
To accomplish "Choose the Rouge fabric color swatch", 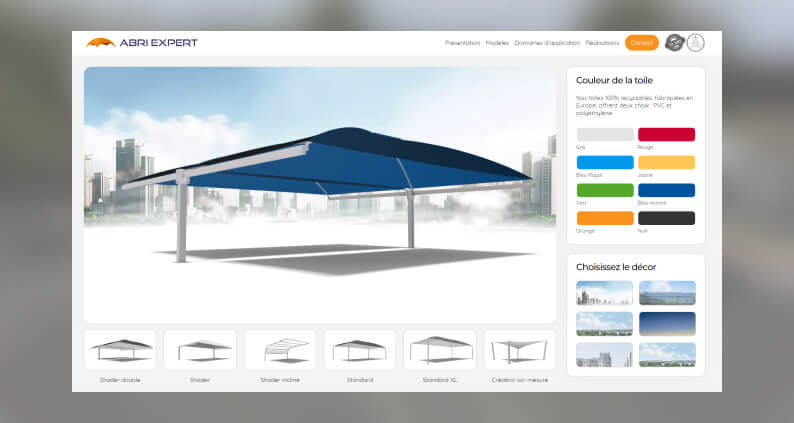I will click(x=666, y=134).
